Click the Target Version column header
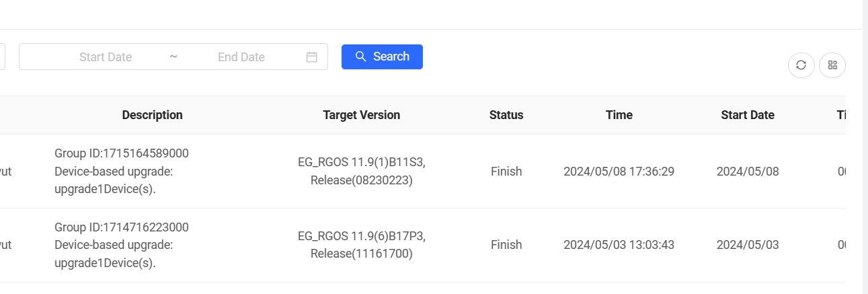 click(361, 115)
